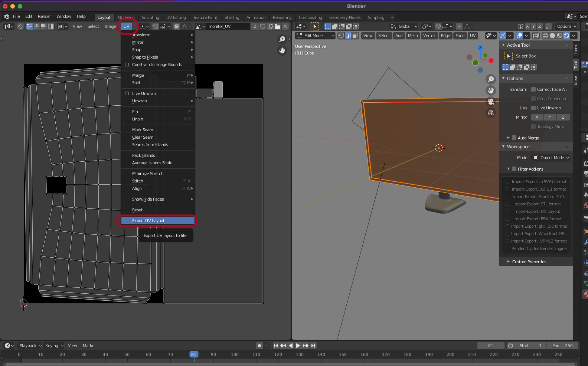Viewport: 588px width, 366px height.
Task: Switch viewport to rendered shading
Action: click(566, 36)
